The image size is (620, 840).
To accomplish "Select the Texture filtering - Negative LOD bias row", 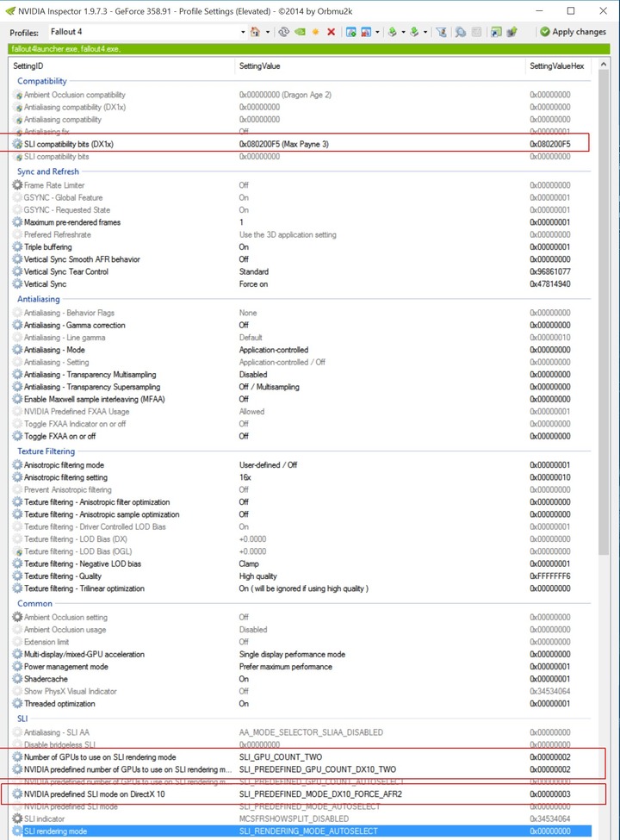I will click(302, 563).
